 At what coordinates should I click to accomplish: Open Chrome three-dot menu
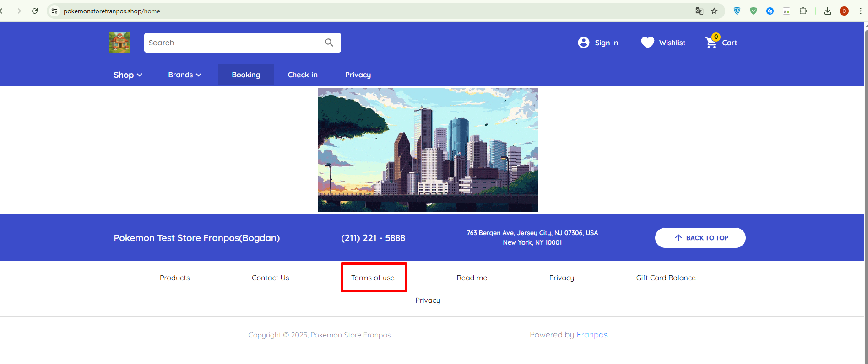click(861, 11)
